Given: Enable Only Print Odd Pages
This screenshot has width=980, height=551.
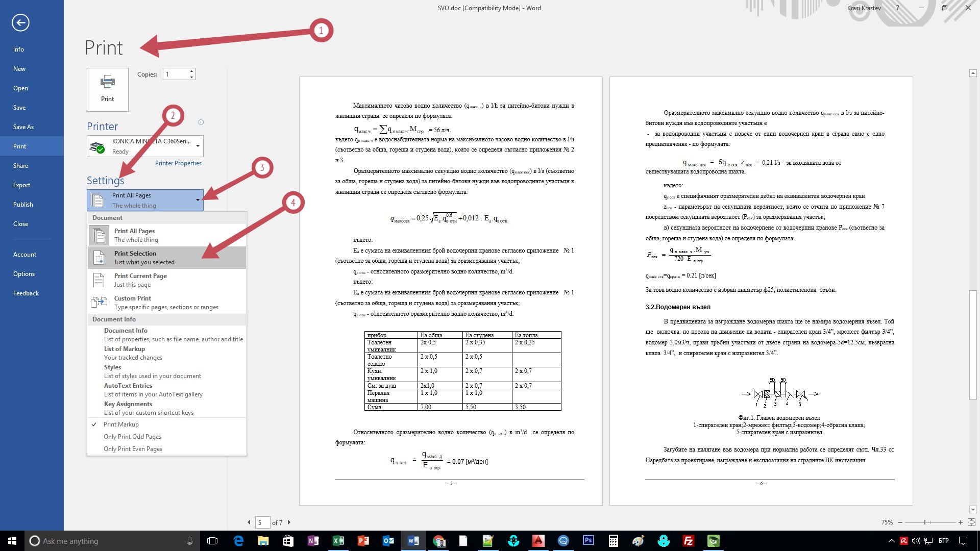Looking at the screenshot, I should (132, 437).
